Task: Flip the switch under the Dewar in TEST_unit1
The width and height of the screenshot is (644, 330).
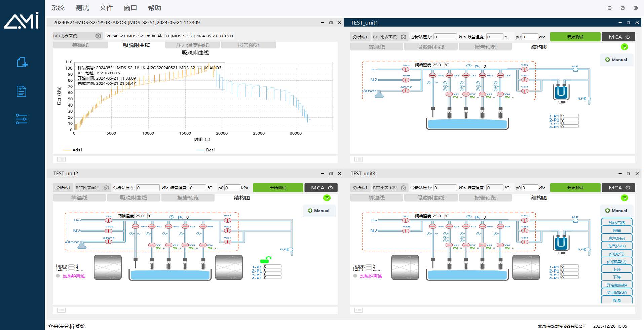Action: tap(561, 102)
